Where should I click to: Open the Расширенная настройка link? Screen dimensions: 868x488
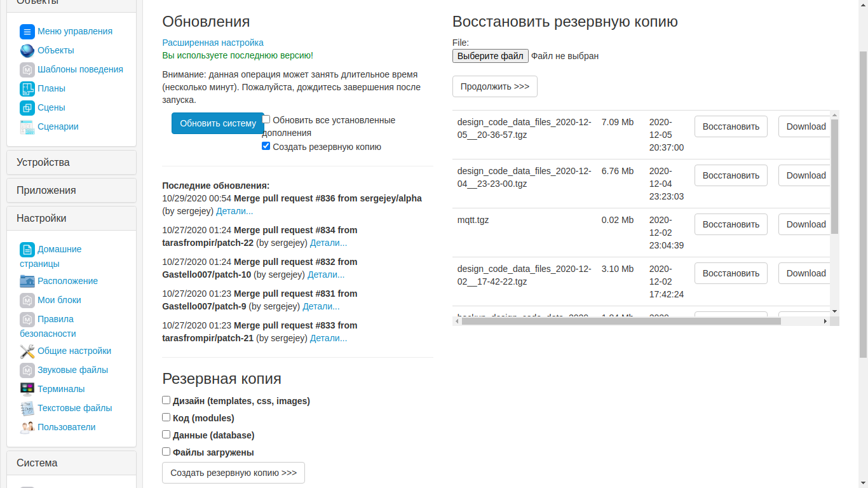(x=214, y=42)
